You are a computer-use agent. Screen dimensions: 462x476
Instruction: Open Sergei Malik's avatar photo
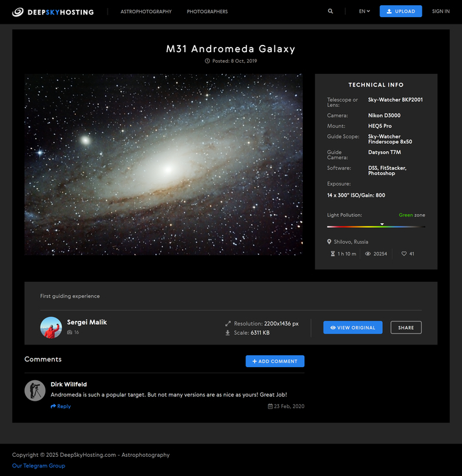click(51, 327)
